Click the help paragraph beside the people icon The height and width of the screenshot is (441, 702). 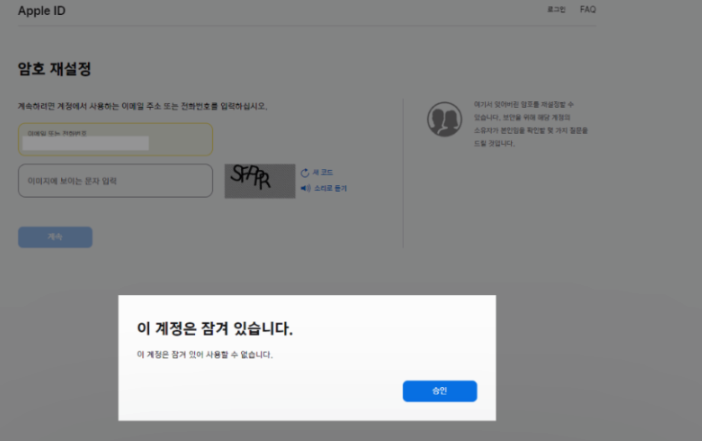click(x=531, y=124)
